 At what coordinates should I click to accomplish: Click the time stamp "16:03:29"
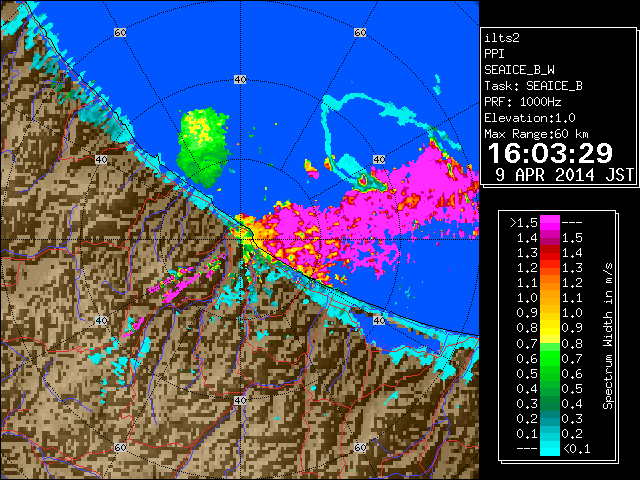coord(550,153)
